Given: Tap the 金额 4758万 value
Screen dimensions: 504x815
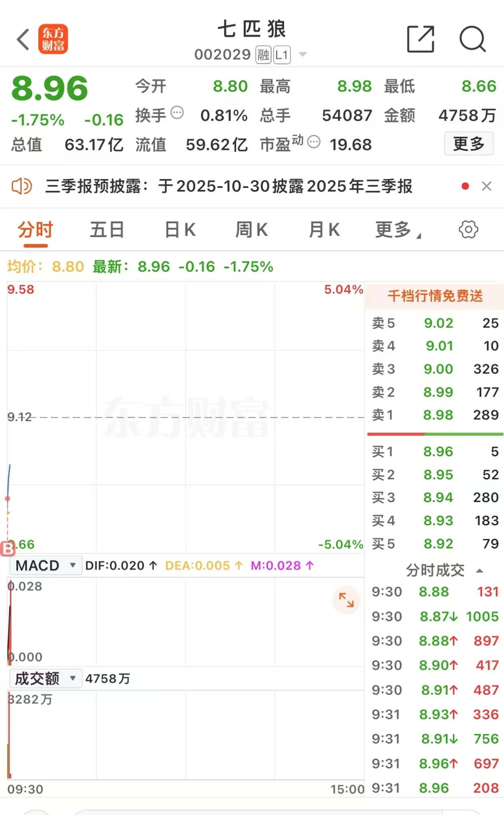Looking at the screenshot, I should point(440,115).
